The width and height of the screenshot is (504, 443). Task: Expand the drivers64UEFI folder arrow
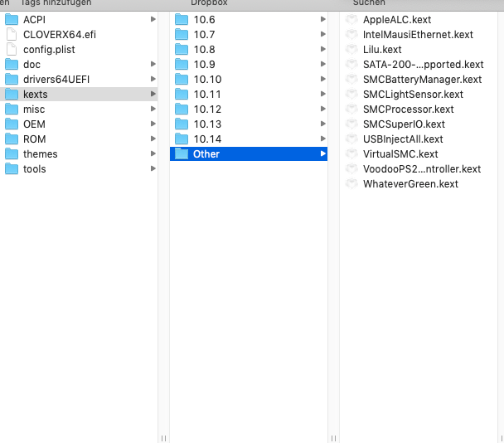[x=153, y=79]
